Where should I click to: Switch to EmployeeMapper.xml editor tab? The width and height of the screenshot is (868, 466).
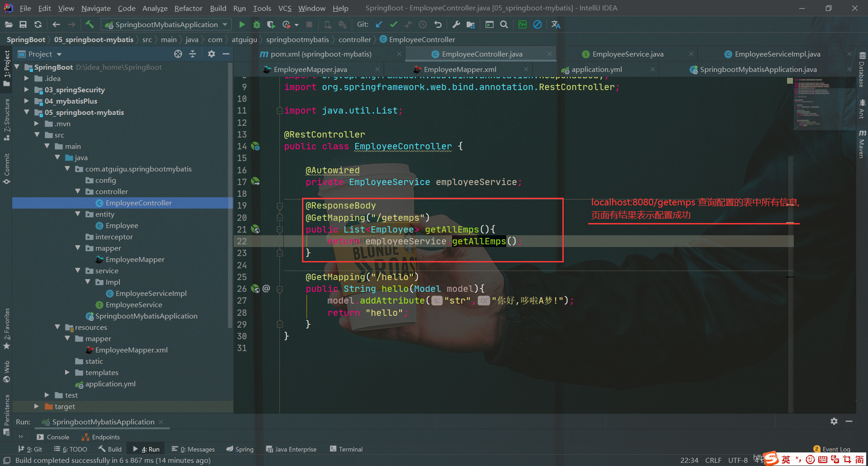click(460, 70)
